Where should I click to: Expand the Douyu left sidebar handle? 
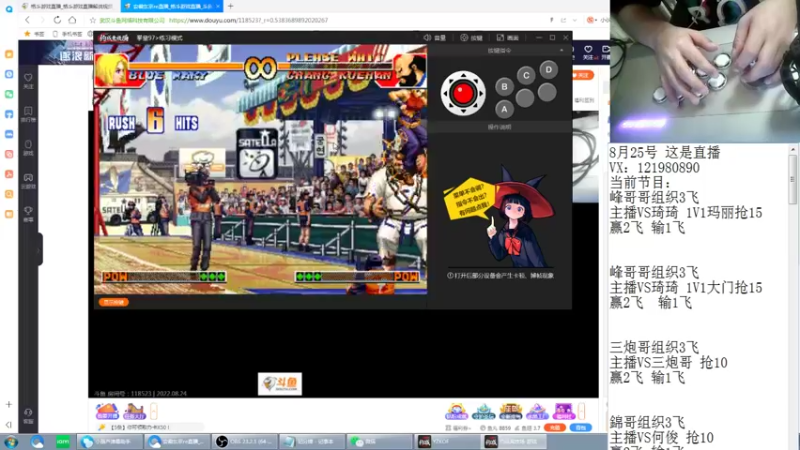[x=39, y=249]
